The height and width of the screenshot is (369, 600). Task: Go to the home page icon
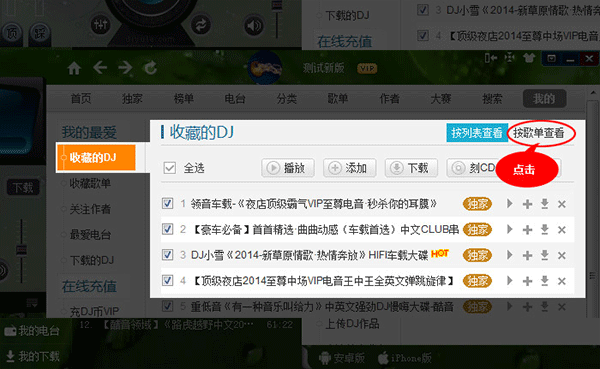pyautogui.click(x=74, y=69)
